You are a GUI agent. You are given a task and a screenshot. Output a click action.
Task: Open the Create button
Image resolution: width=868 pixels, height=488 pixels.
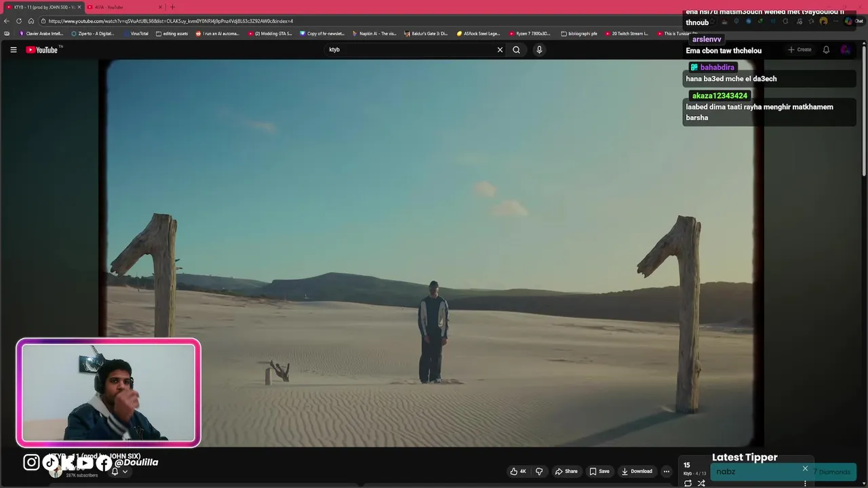point(800,49)
